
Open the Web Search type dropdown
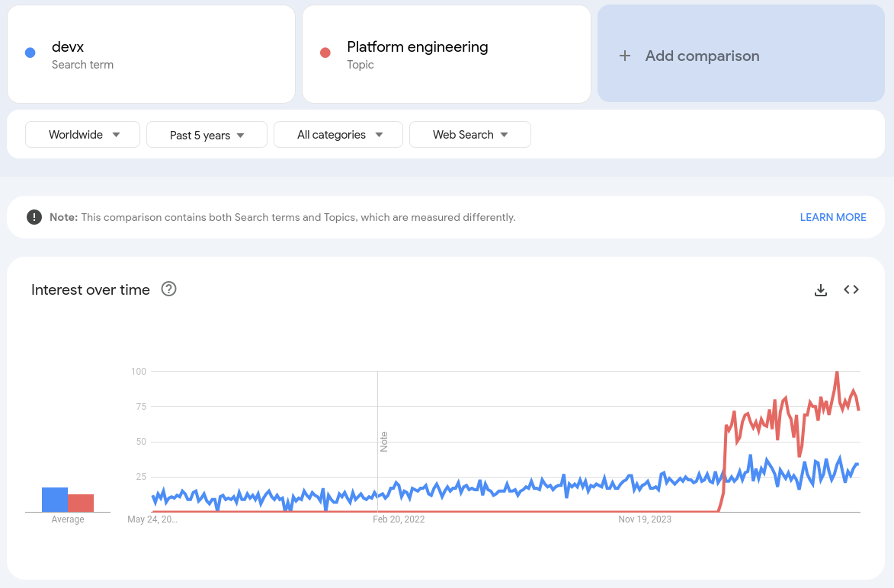pos(470,135)
